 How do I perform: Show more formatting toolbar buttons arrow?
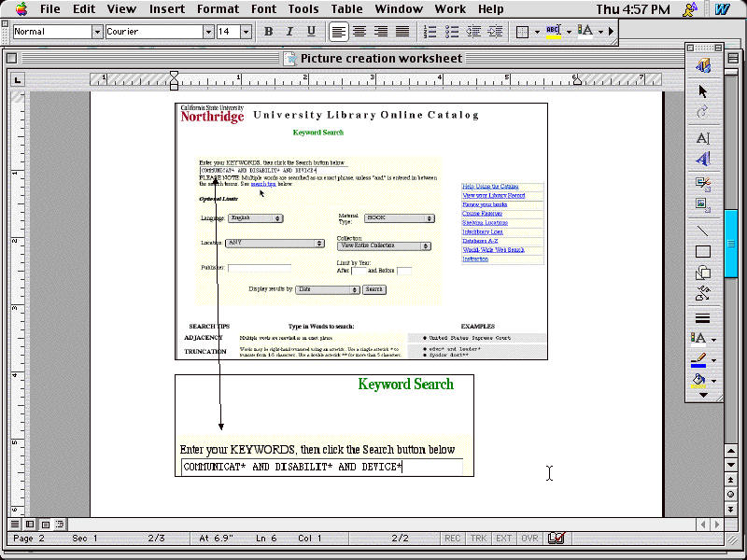(x=612, y=32)
